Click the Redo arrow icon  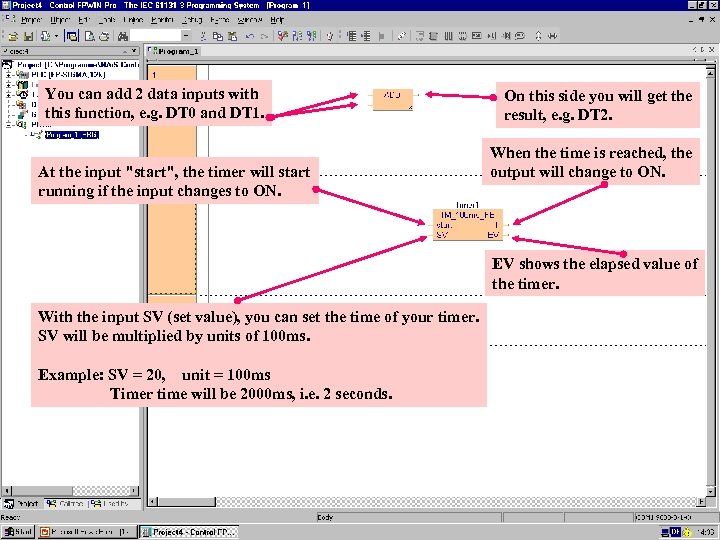[264, 36]
